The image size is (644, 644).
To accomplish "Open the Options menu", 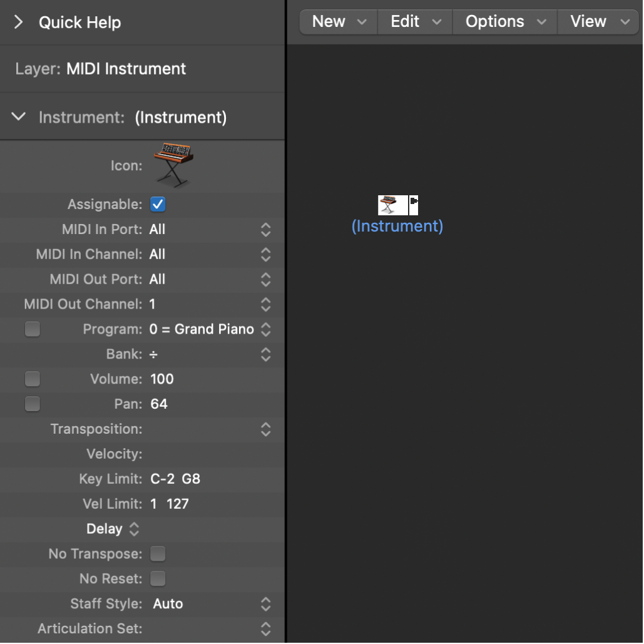I will point(504,21).
